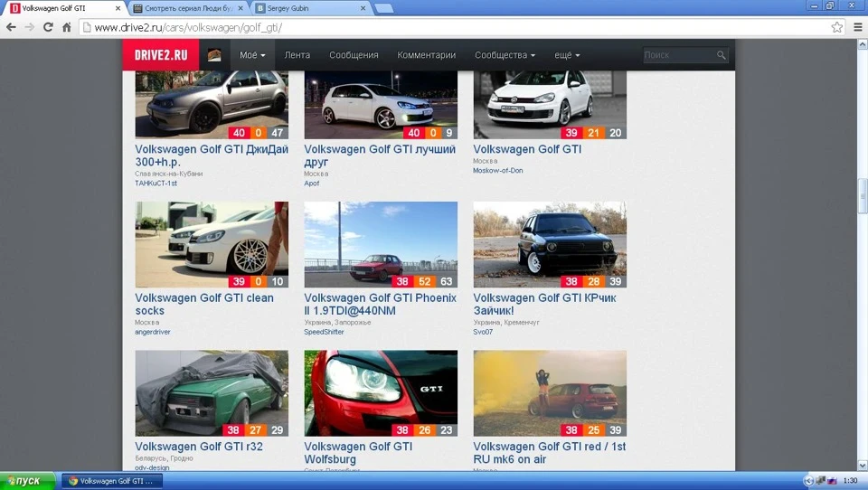Click the red GTI headlight thumbnail
The image size is (868, 490).
[381, 393]
